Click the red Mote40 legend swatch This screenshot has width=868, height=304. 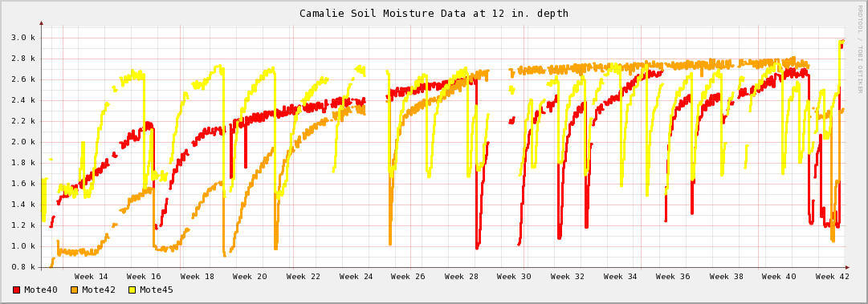(x=17, y=290)
